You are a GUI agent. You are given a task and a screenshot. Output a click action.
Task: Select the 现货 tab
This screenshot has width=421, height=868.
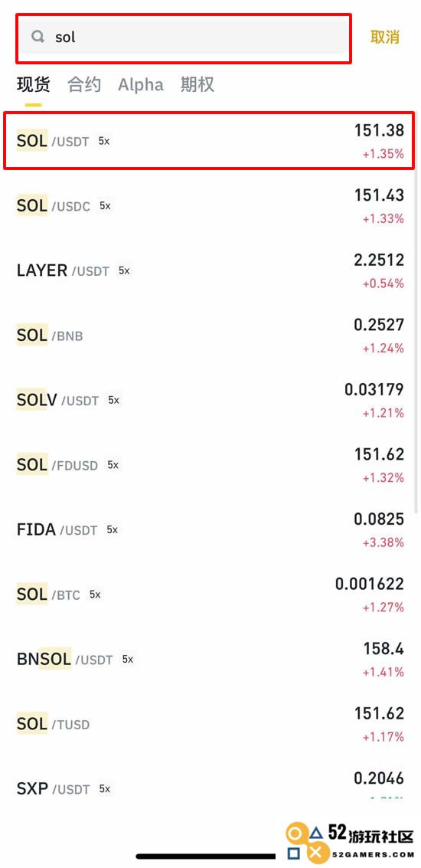(33, 85)
